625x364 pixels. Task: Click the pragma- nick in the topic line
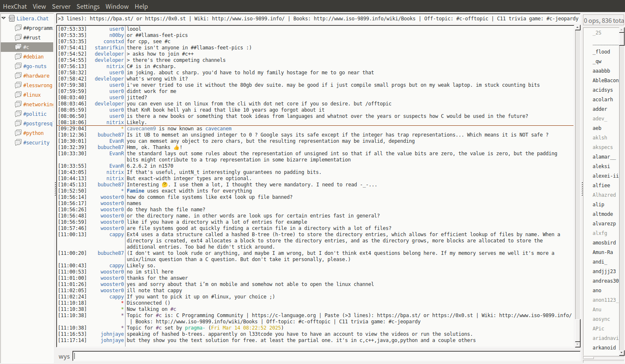[x=195, y=328]
